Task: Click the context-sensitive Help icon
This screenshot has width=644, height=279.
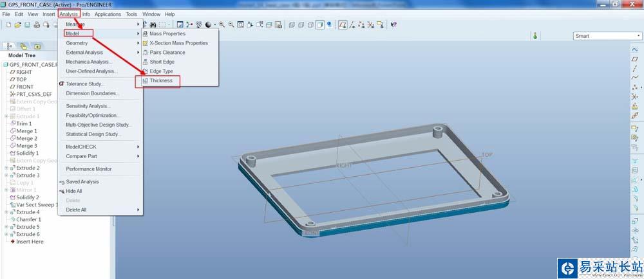Action: 393,24
